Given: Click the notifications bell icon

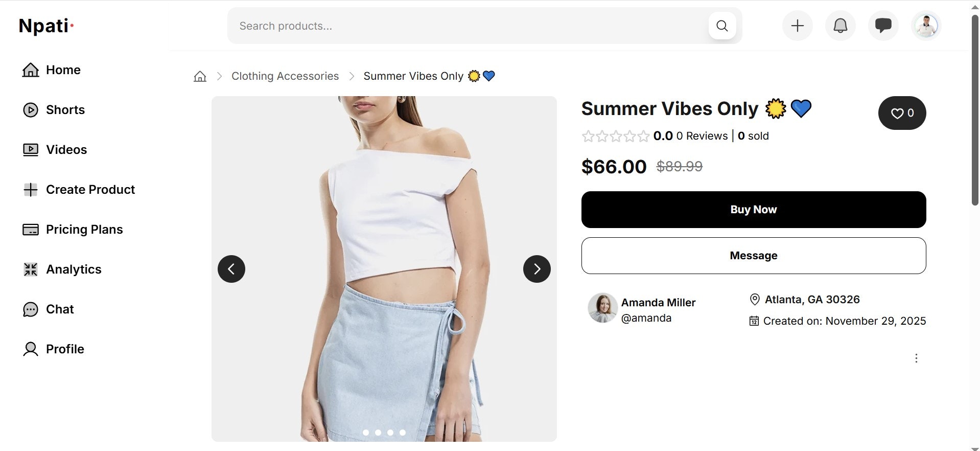Looking at the screenshot, I should click(x=839, y=25).
